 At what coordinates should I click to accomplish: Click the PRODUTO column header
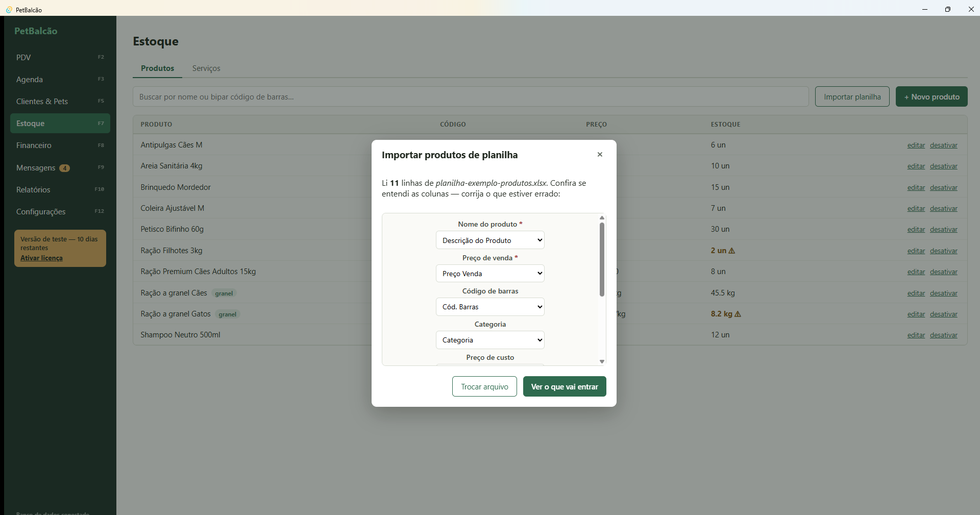pos(156,125)
